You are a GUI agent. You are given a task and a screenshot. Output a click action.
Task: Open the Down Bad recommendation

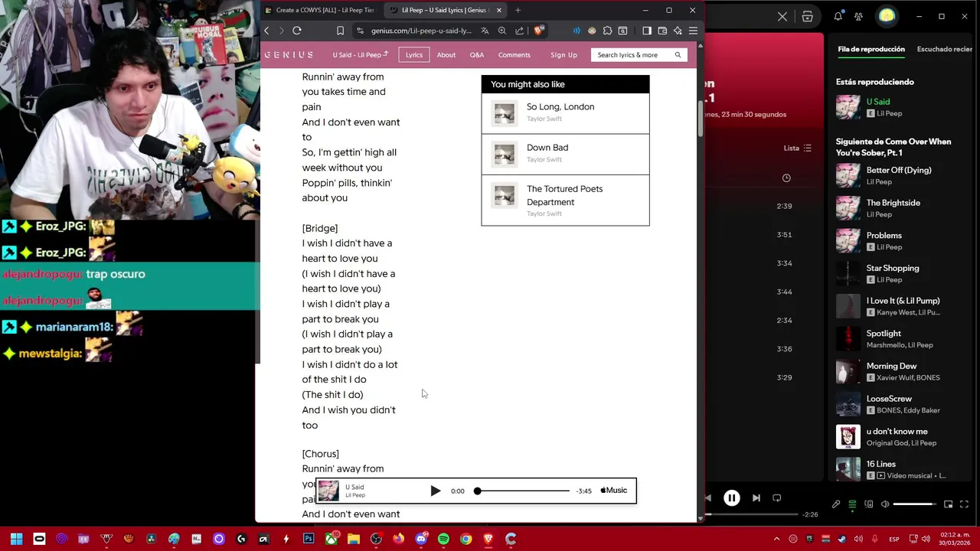pyautogui.click(x=565, y=155)
